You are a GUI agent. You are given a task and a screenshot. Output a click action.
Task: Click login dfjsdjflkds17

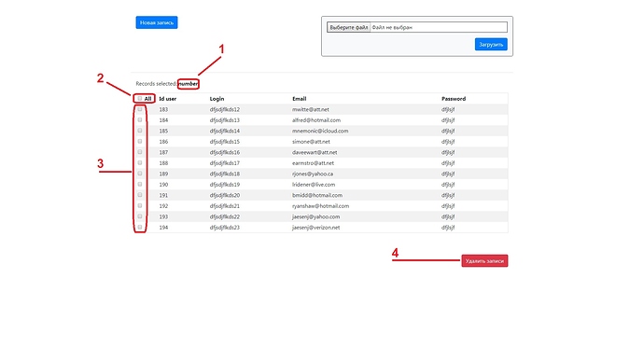click(225, 163)
